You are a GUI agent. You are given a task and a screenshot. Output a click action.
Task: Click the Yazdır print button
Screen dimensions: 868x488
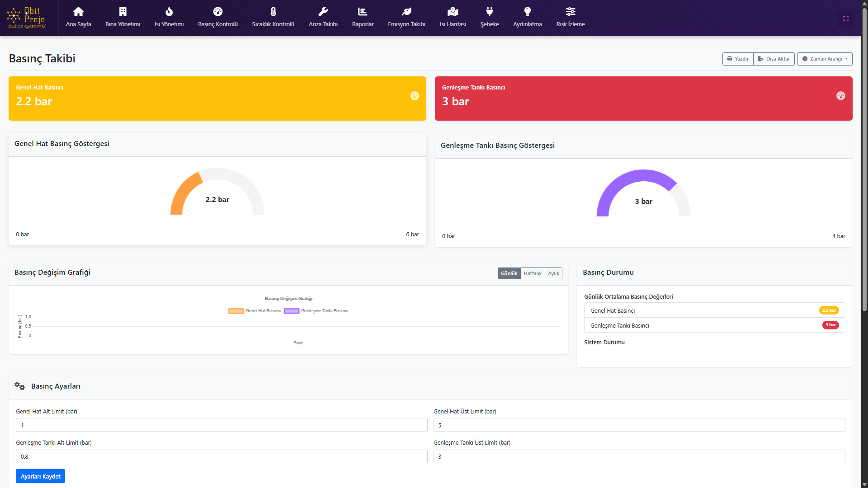[737, 59]
